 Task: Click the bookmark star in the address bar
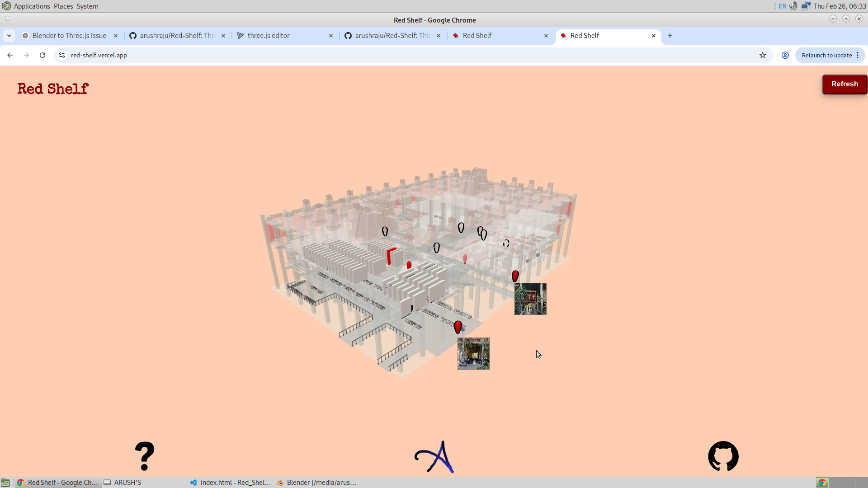pyautogui.click(x=763, y=55)
